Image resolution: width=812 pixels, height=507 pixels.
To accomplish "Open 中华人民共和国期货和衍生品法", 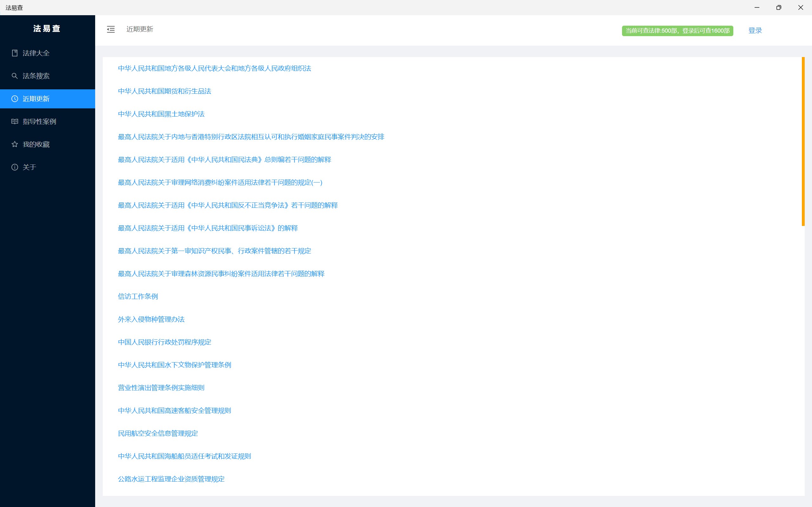I will click(x=164, y=91).
